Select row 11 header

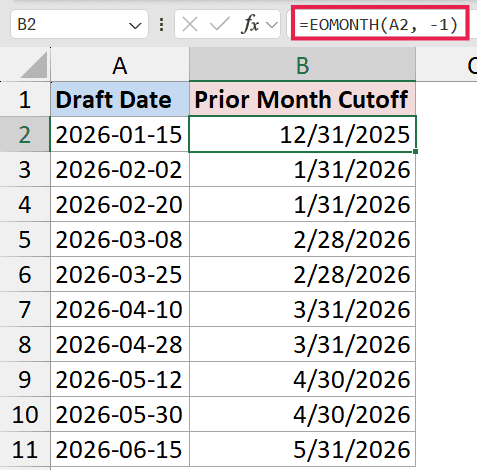pyautogui.click(x=25, y=449)
